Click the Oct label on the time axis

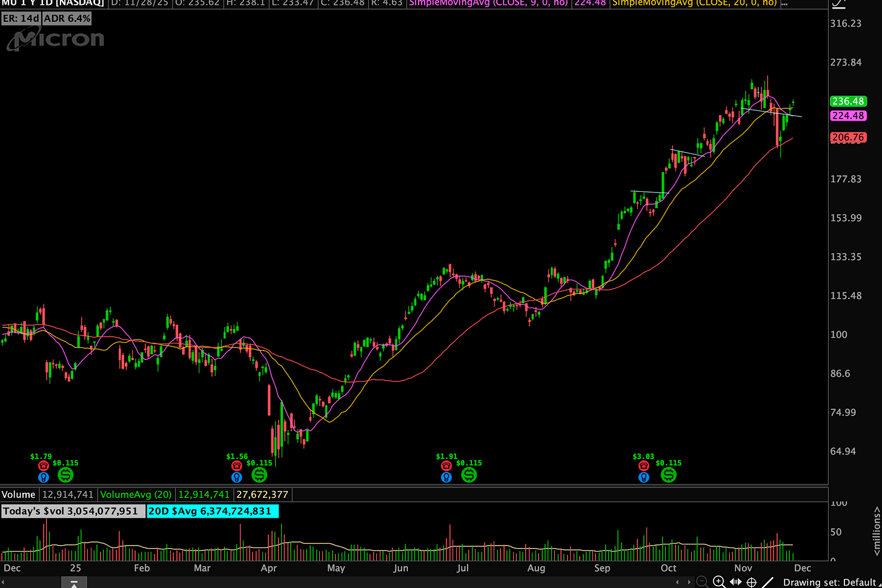tap(668, 568)
